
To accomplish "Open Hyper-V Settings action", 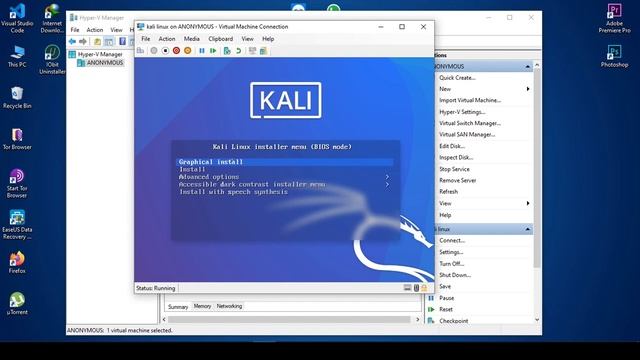I will pyautogui.click(x=462, y=112).
